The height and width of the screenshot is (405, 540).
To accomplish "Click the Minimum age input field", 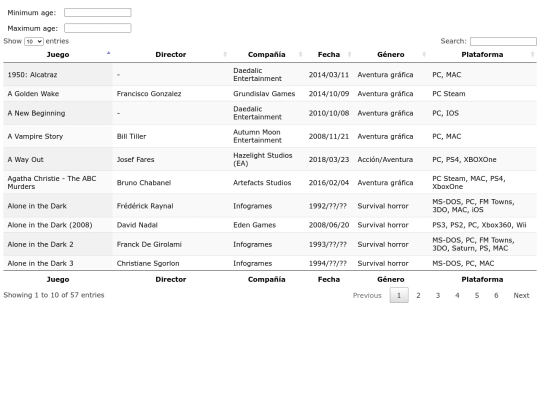I will pos(97,12).
